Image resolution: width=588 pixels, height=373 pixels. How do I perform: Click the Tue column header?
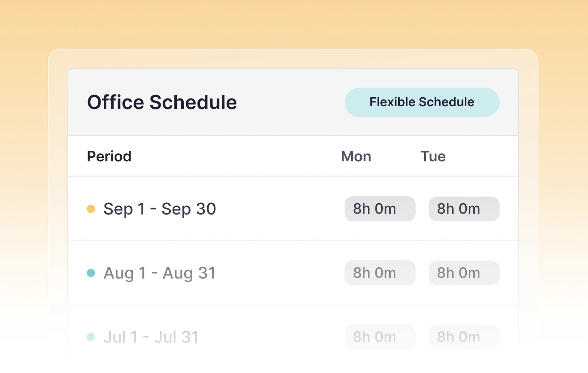click(433, 156)
